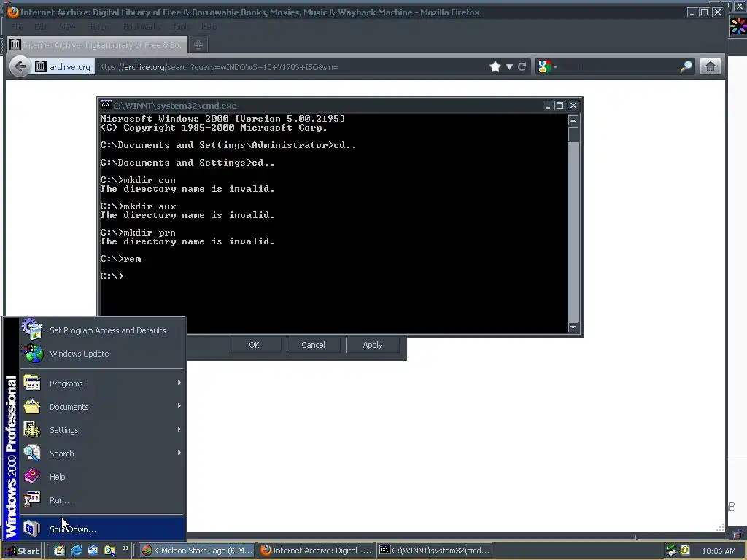This screenshot has width=747, height=560.
Task: Click the Search magnifier icon in Start menu
Action: click(32, 453)
